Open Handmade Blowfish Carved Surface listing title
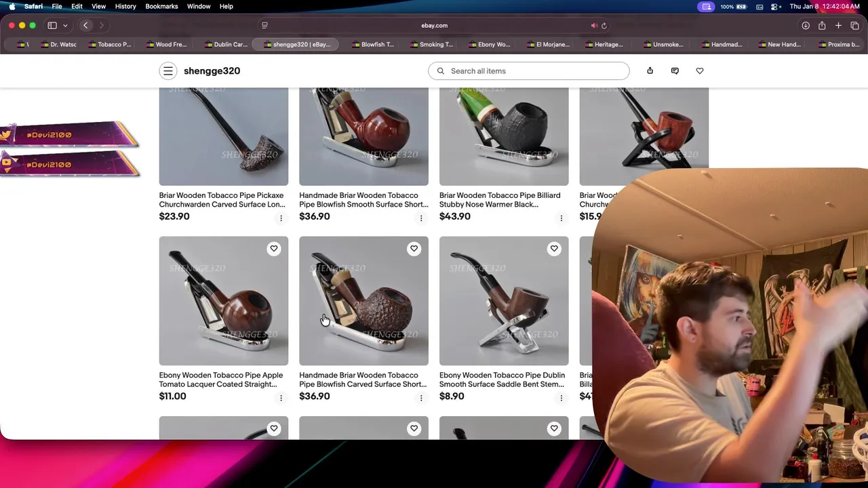The width and height of the screenshot is (868, 488). pos(363,380)
